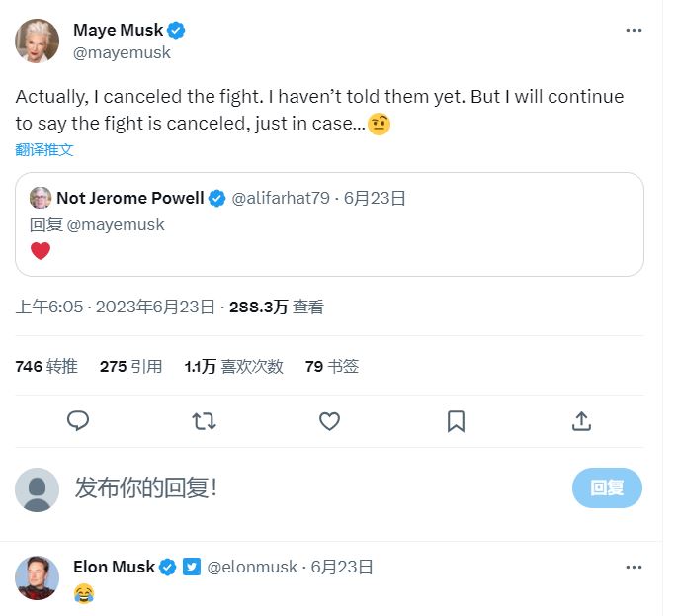
Task: Open more options on Elon Musk's reply
Action: pyautogui.click(x=634, y=568)
